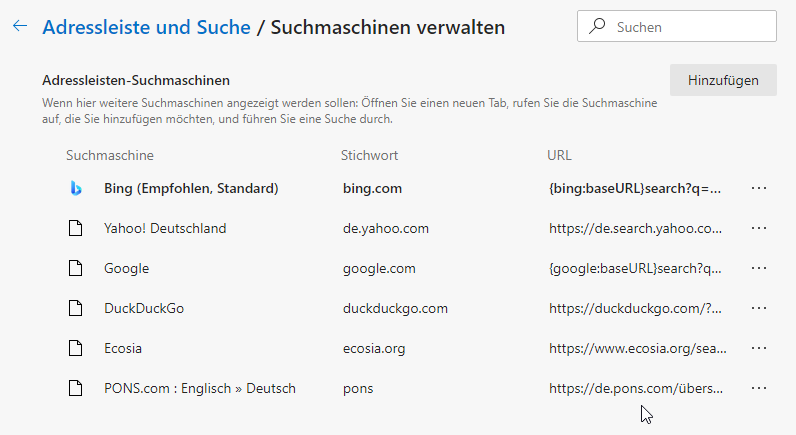Click the de.yahoo.com keyword
Image resolution: width=796 pixels, height=435 pixels.
pos(385,228)
